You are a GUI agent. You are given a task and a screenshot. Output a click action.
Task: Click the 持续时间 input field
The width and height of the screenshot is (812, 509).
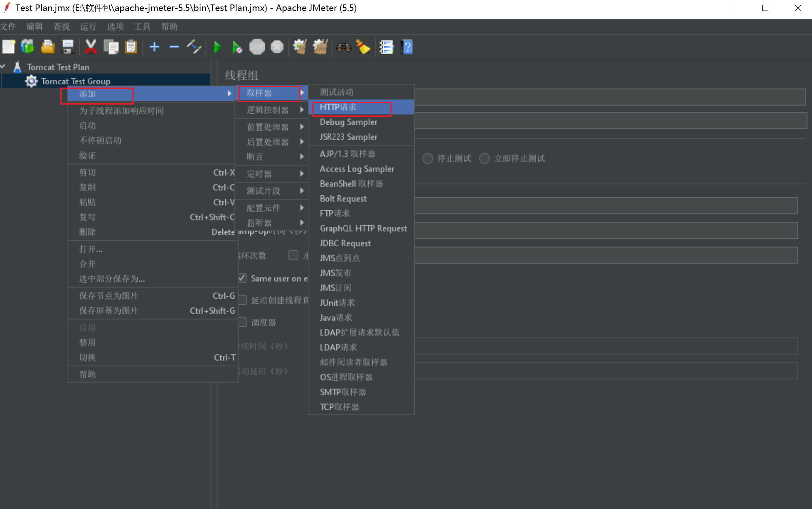[606, 346]
